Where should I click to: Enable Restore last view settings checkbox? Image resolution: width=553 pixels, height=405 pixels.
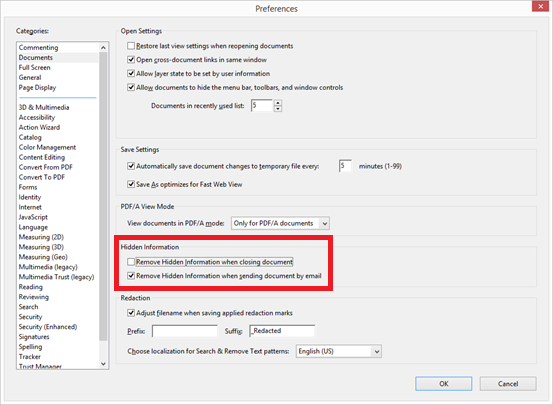pos(131,46)
